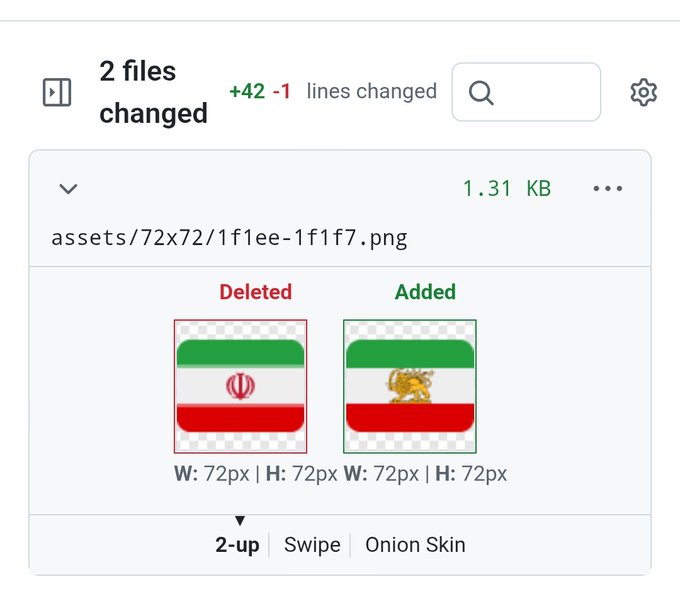Select the Onion Skin view mode
The height and width of the screenshot is (596, 680).
[x=415, y=545]
